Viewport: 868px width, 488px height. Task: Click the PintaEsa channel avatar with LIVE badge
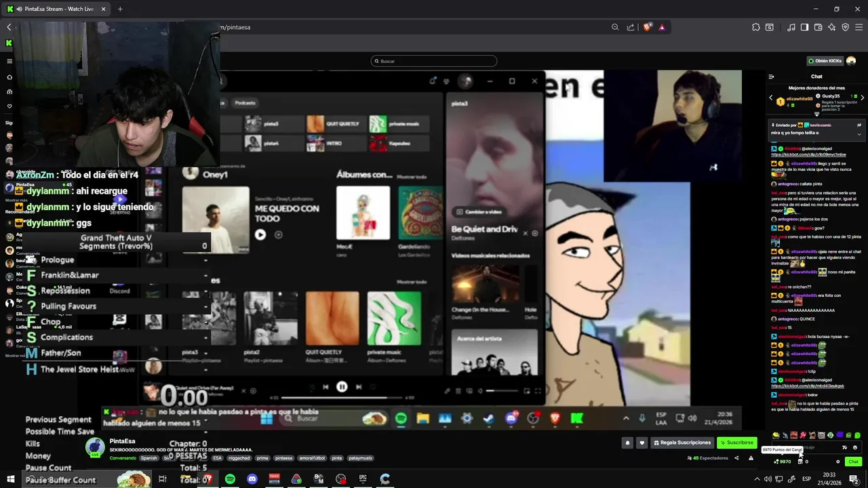click(x=95, y=447)
